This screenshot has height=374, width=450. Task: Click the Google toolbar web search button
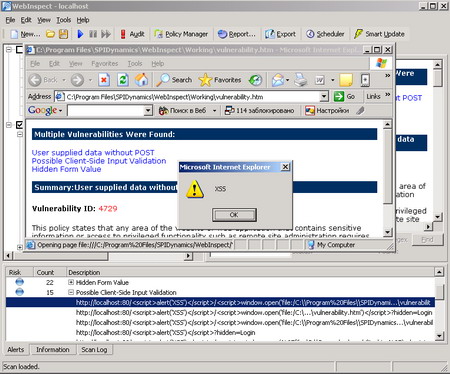point(183,110)
